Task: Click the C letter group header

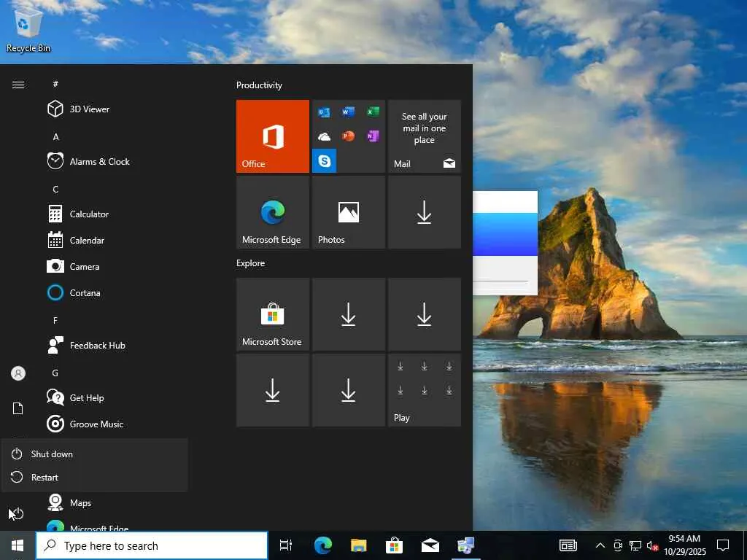Action: point(55,189)
